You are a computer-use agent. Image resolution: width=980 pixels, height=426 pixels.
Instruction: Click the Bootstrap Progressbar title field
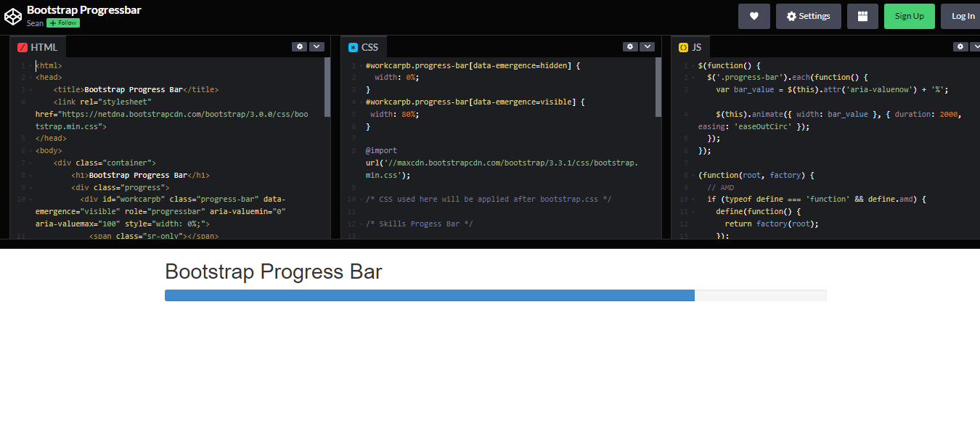coord(83,10)
